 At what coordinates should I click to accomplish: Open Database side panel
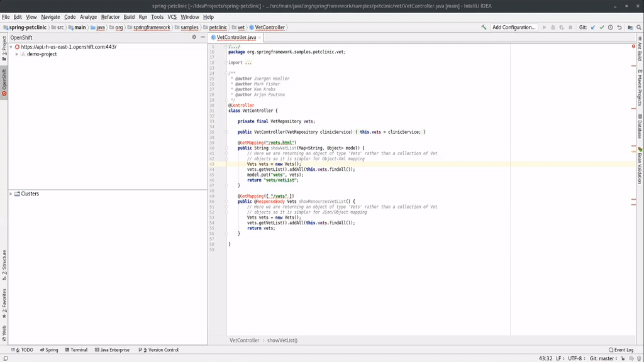[x=640, y=127]
